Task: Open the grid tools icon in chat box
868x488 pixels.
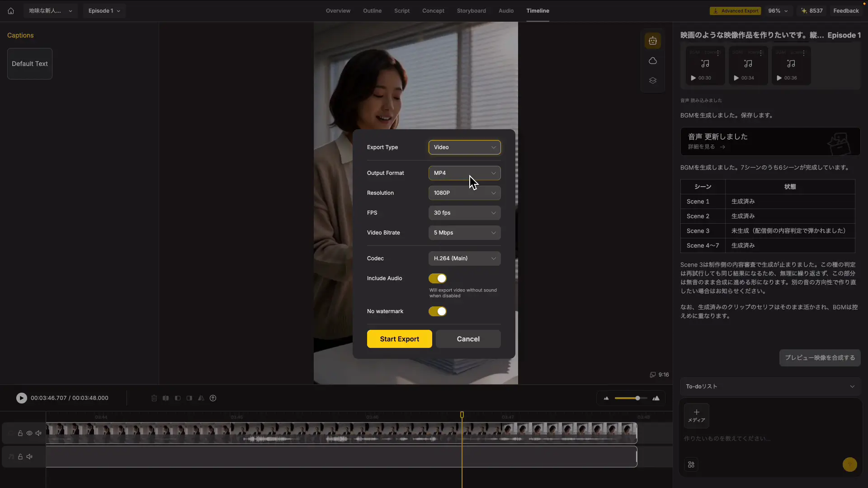Action: tap(691, 465)
